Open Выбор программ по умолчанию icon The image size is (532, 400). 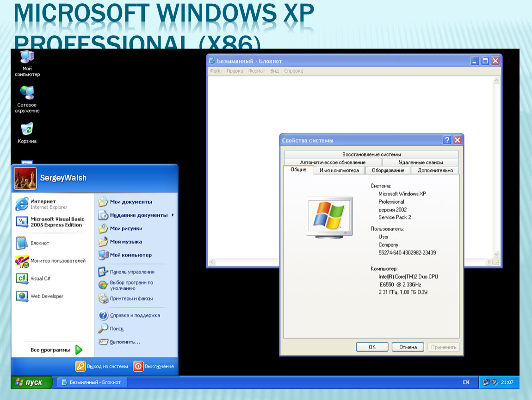(x=103, y=285)
